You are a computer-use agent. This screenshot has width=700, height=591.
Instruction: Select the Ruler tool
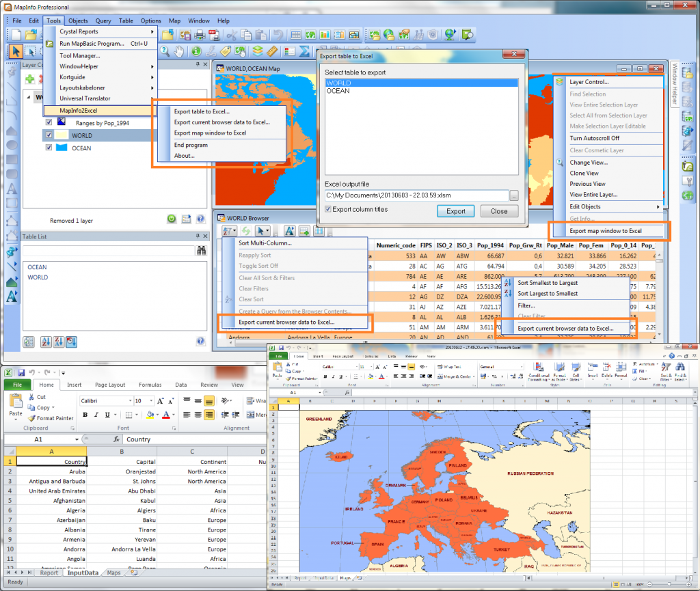point(271,51)
